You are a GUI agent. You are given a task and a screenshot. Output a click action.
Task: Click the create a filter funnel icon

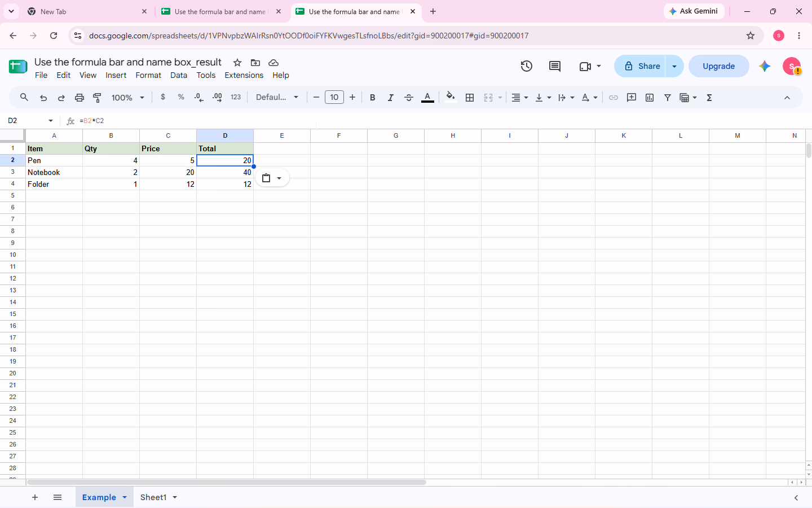pos(667,98)
